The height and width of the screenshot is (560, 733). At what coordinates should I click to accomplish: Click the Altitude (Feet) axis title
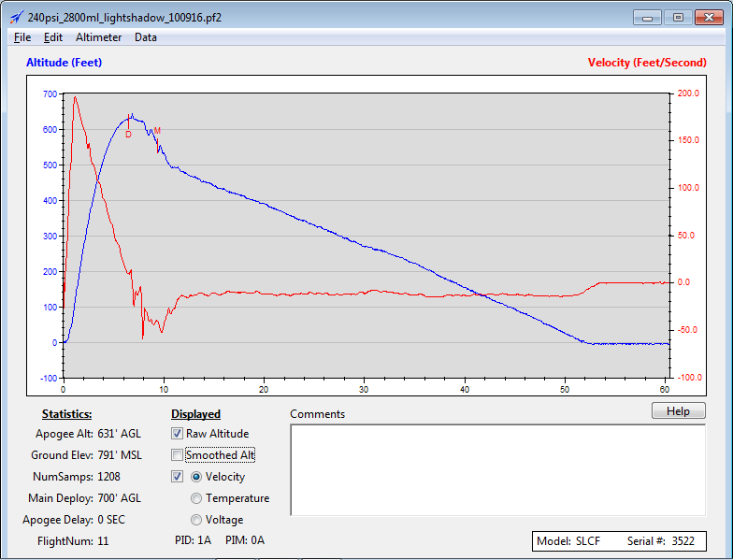coord(64,62)
